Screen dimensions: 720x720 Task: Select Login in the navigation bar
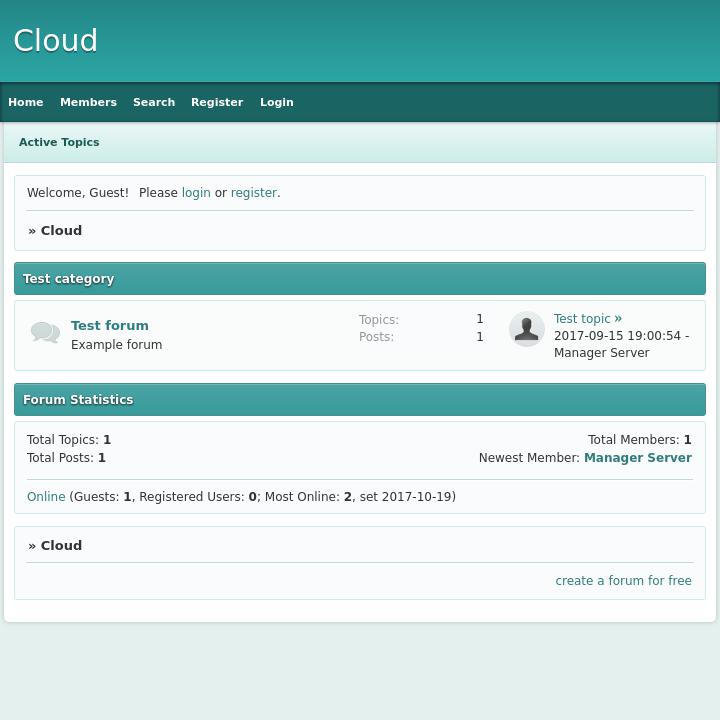tap(277, 102)
